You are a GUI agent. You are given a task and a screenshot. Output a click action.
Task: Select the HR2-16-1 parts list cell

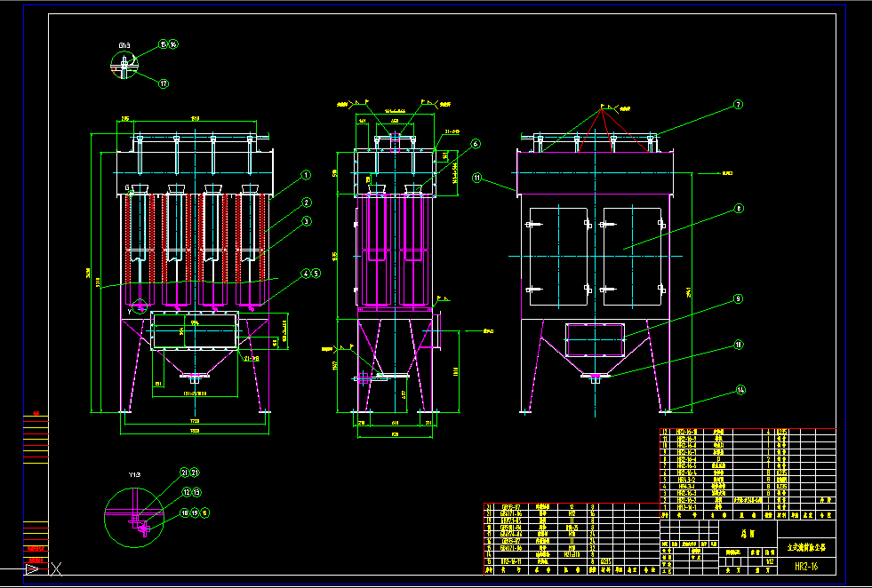click(x=687, y=507)
